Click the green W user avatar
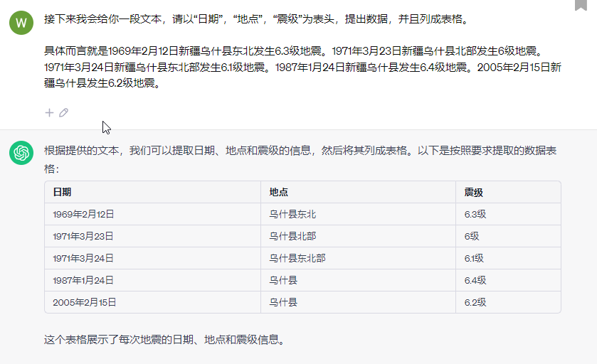597x364 pixels. pos(21,23)
